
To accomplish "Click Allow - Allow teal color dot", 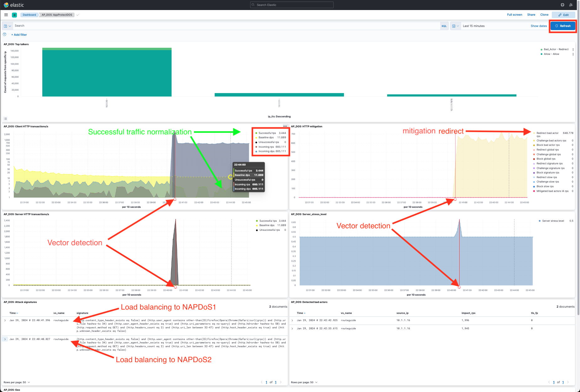I will [541, 54].
